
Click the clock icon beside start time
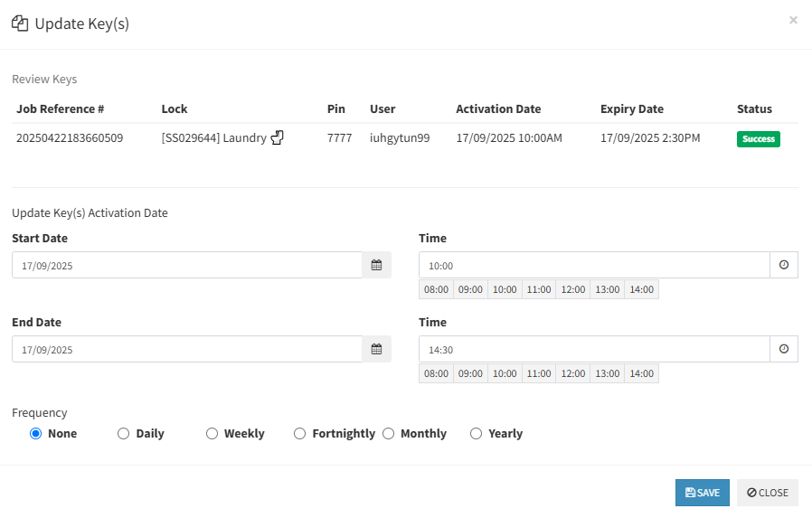(x=783, y=265)
